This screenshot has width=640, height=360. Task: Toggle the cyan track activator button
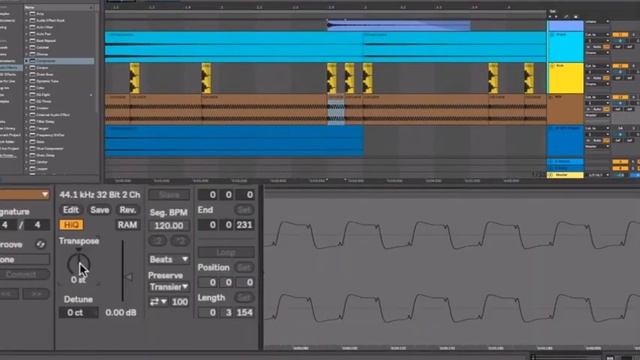point(620,35)
